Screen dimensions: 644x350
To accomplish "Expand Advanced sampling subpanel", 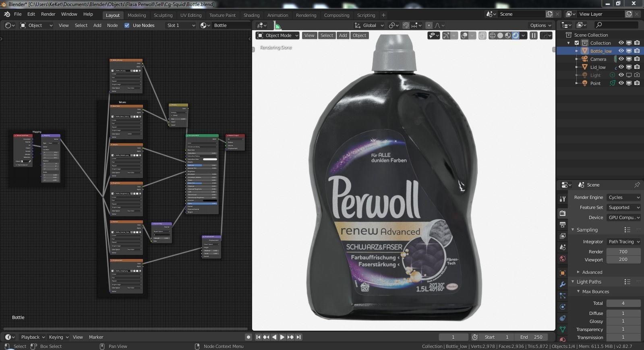I will [578, 272].
